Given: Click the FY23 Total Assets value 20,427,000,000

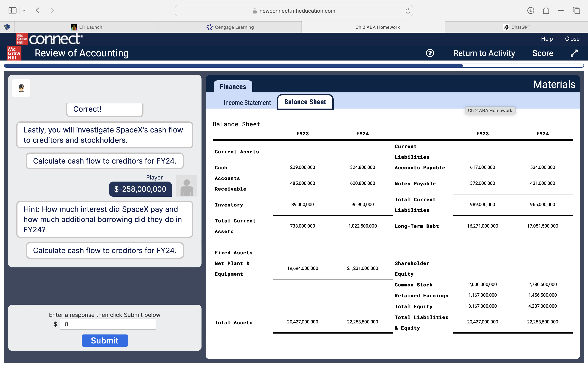Looking at the screenshot, I should tap(302, 322).
